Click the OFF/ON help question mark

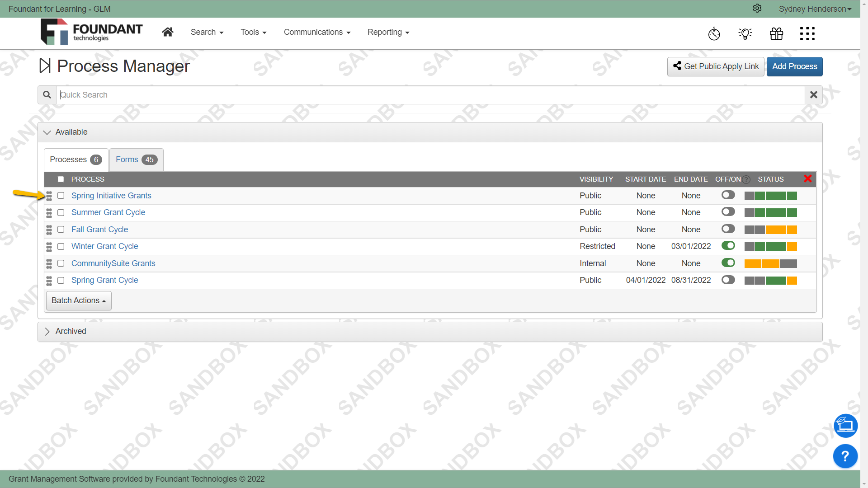746,180
